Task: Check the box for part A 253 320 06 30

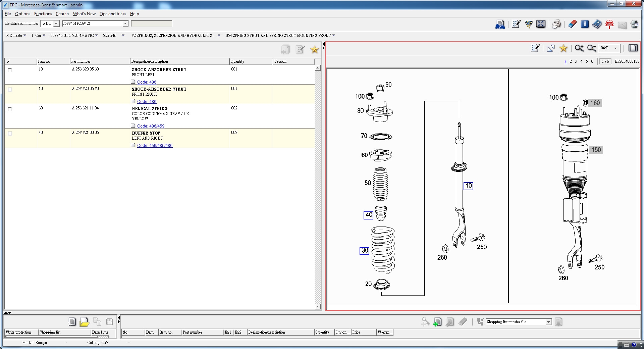Action: click(10, 90)
